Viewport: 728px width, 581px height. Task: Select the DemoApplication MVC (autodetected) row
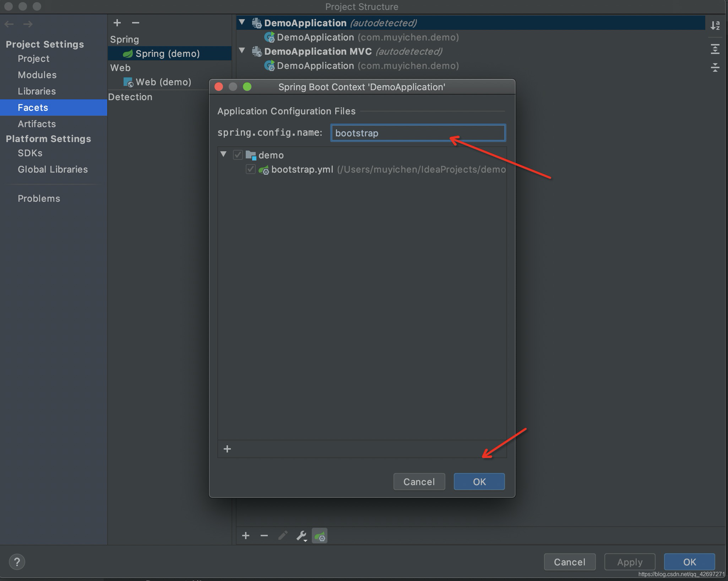point(471,51)
